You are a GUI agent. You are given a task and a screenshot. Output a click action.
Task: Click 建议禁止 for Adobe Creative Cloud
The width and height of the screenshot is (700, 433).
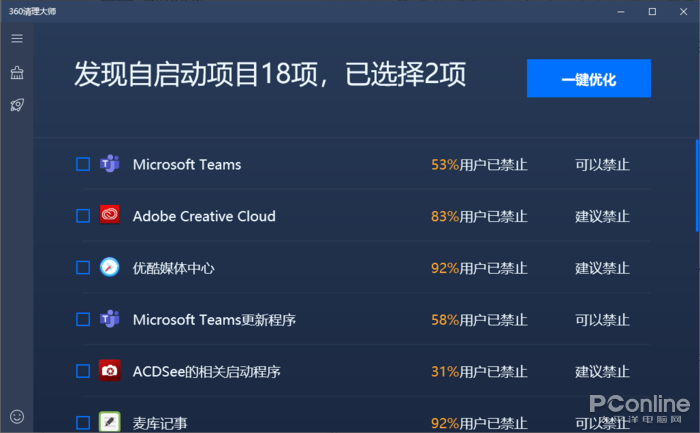pyautogui.click(x=602, y=216)
